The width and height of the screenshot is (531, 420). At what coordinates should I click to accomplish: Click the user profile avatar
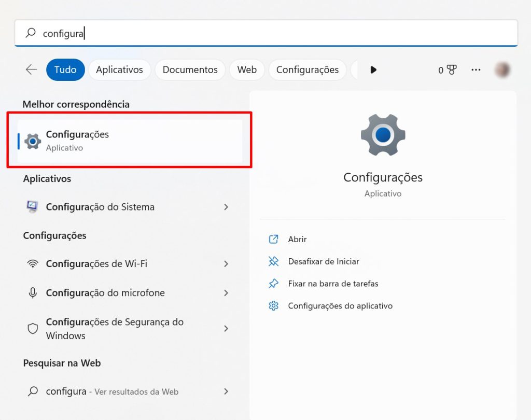point(502,69)
